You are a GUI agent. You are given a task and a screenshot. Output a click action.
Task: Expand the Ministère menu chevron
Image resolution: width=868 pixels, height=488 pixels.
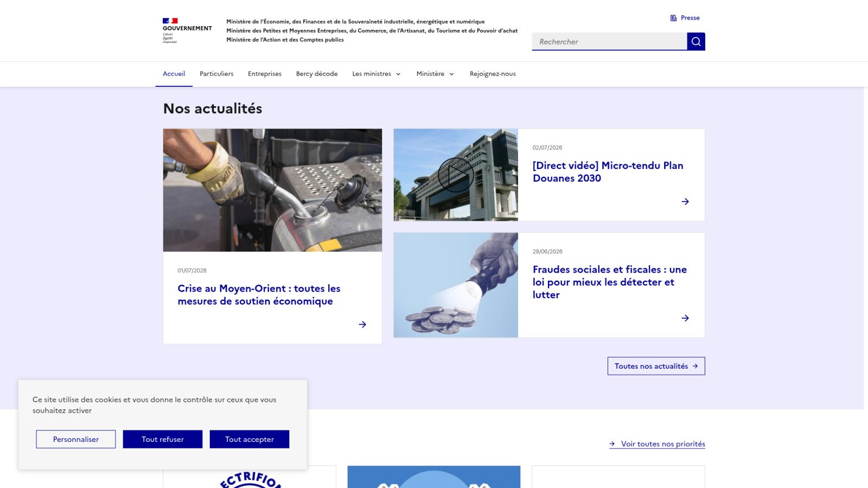[451, 74]
